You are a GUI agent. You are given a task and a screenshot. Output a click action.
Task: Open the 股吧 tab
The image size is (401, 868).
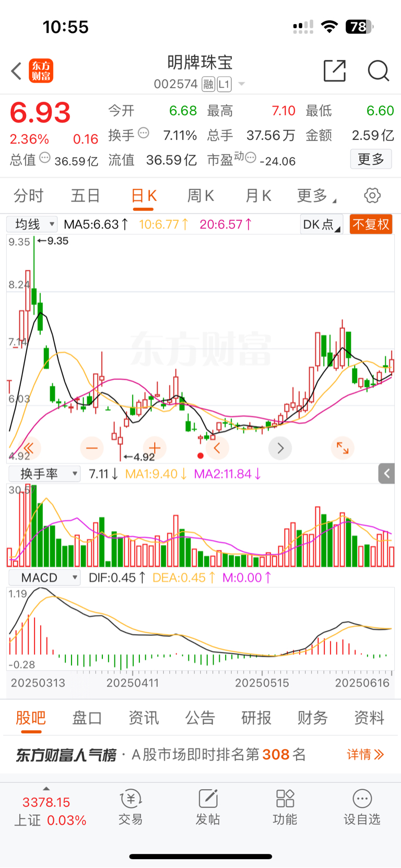tap(31, 718)
